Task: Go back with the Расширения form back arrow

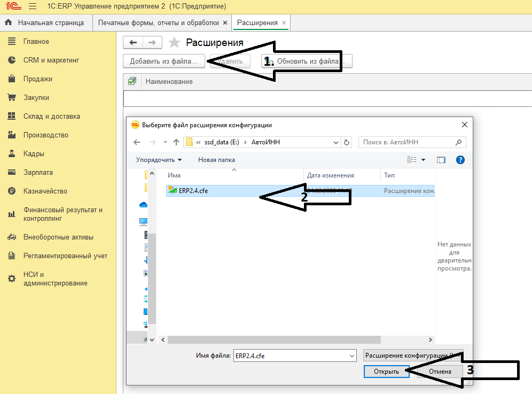Action: click(133, 42)
